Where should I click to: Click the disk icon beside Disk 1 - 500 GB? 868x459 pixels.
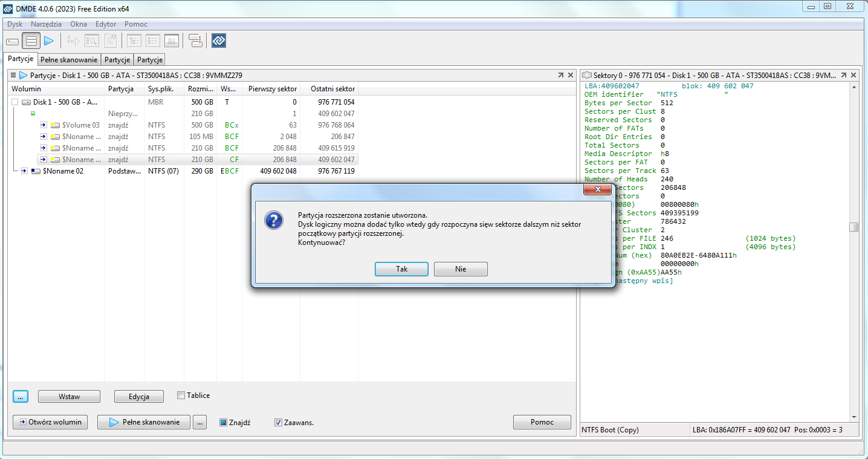(x=26, y=102)
